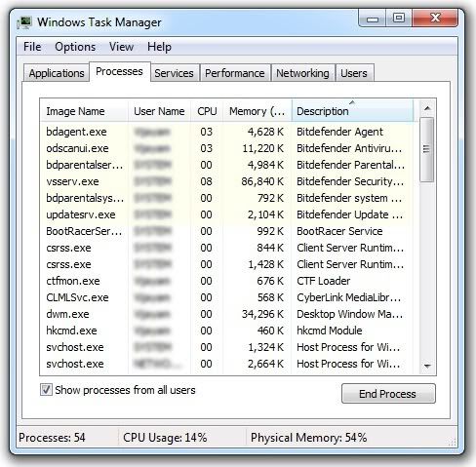476x467 pixels.
Task: Click the hkcmd Module description
Action: coord(330,331)
